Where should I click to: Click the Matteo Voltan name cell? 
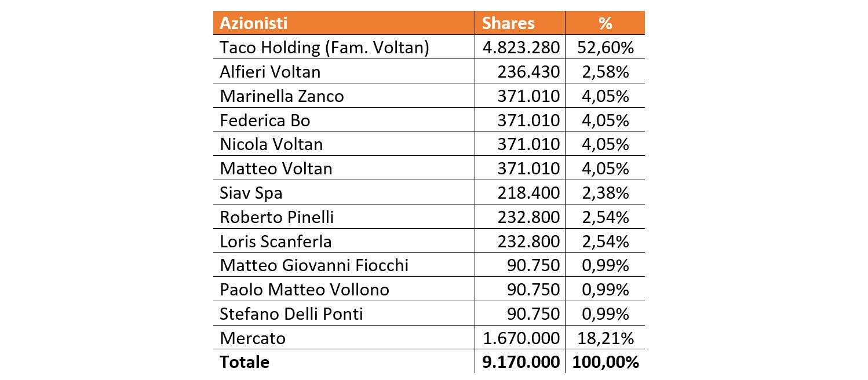pos(344,168)
